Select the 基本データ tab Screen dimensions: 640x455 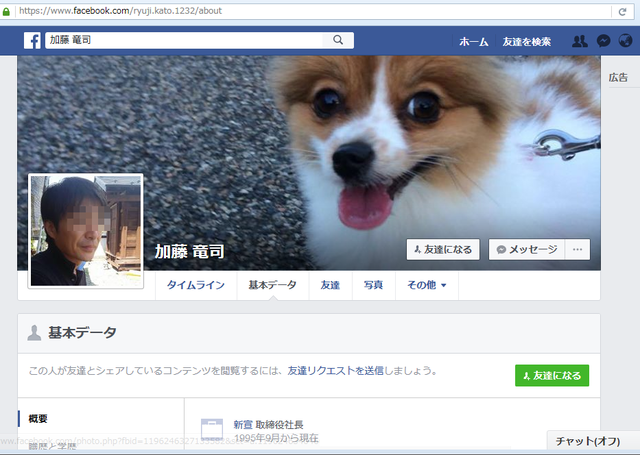tap(273, 285)
